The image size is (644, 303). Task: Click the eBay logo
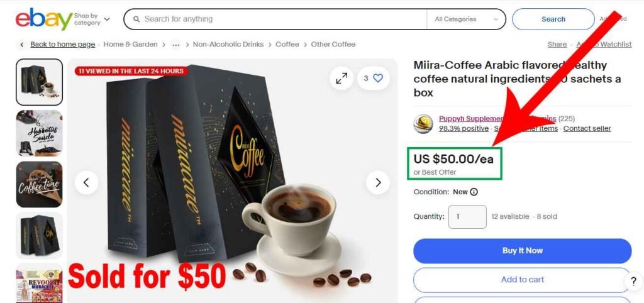(x=44, y=19)
